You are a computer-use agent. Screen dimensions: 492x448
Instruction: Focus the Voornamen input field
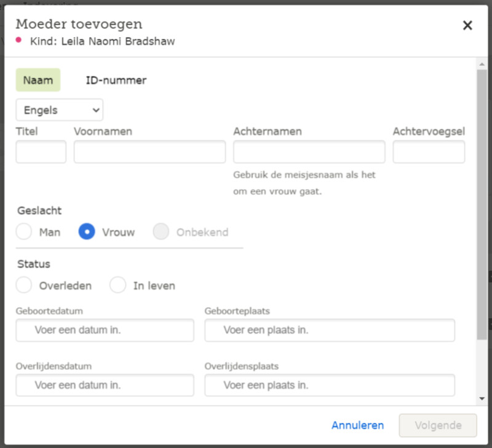(149, 152)
